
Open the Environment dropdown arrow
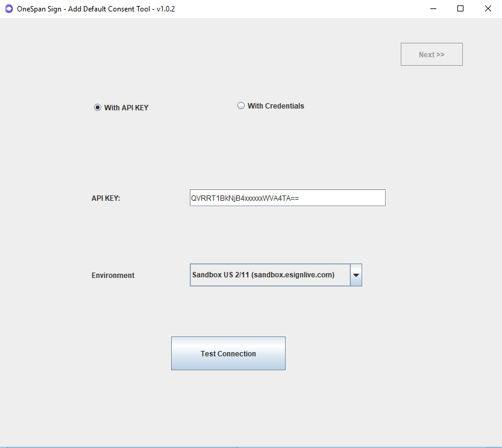tap(356, 275)
